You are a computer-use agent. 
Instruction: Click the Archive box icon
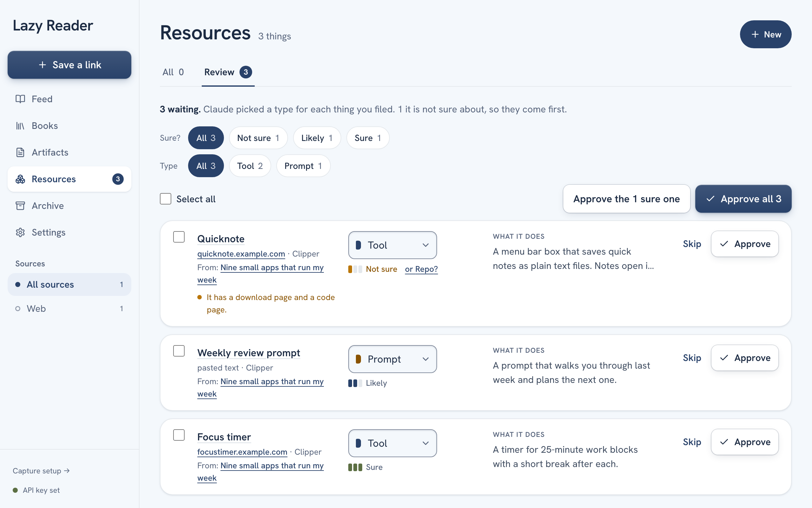tap(20, 206)
